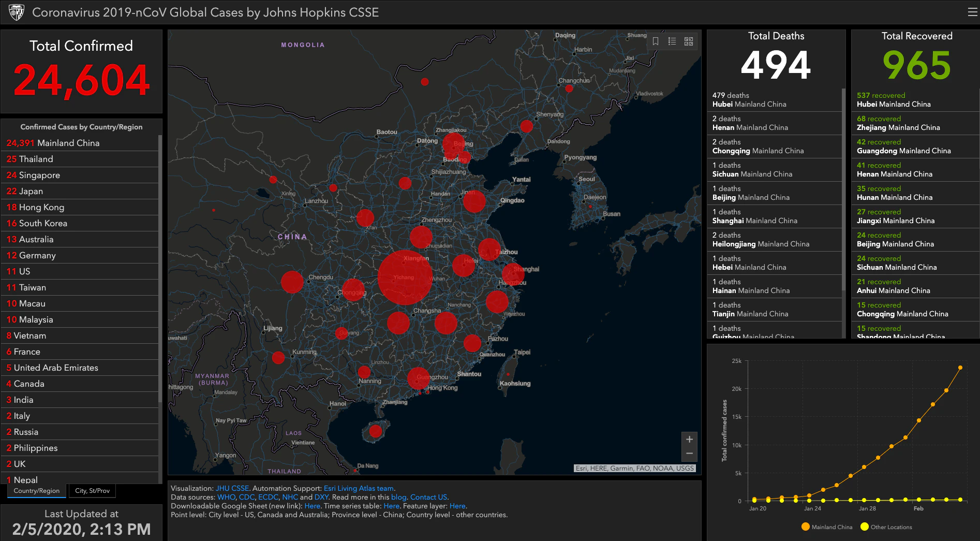
Task: Select the 2 Russia row
Action: pyautogui.click(x=80, y=432)
